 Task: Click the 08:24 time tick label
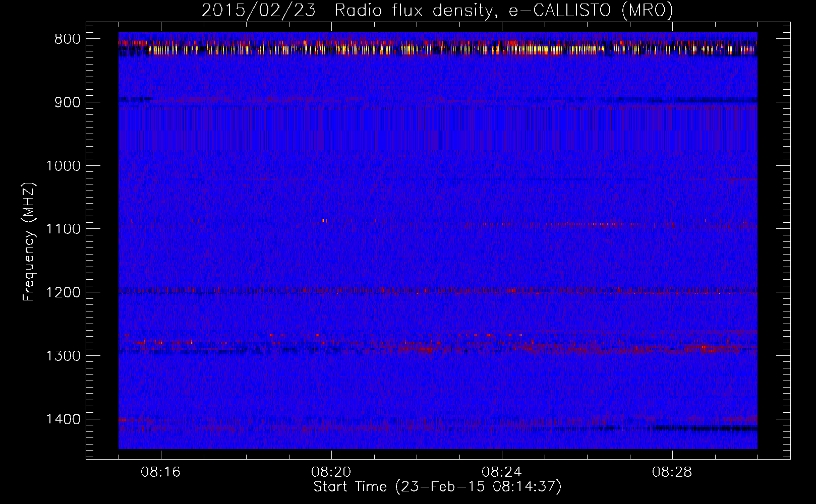502,472
